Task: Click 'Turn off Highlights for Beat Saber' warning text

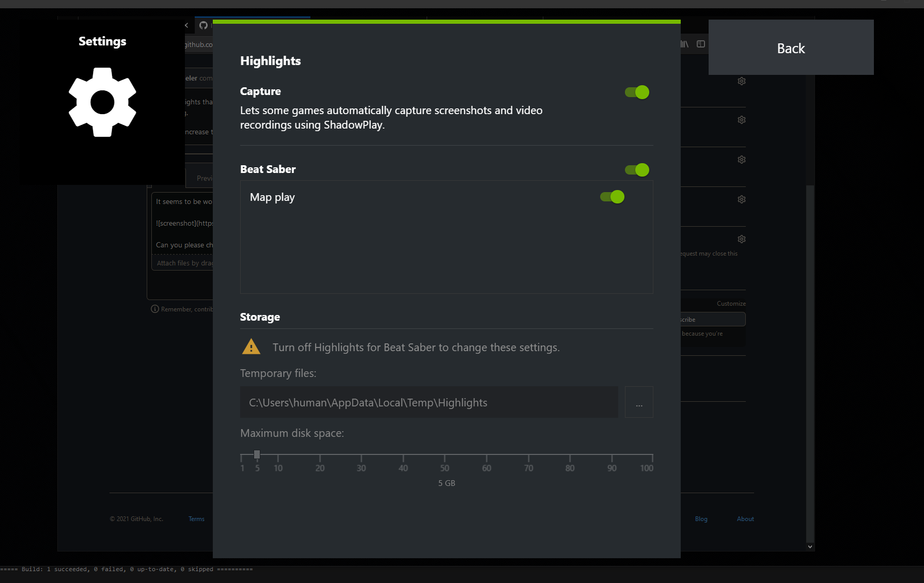Action: point(416,347)
